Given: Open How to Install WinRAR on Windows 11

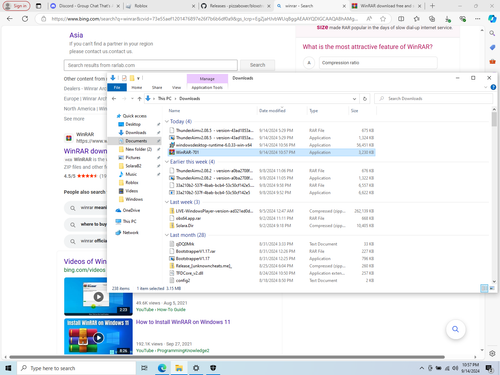Looking at the screenshot, I should (183, 322).
